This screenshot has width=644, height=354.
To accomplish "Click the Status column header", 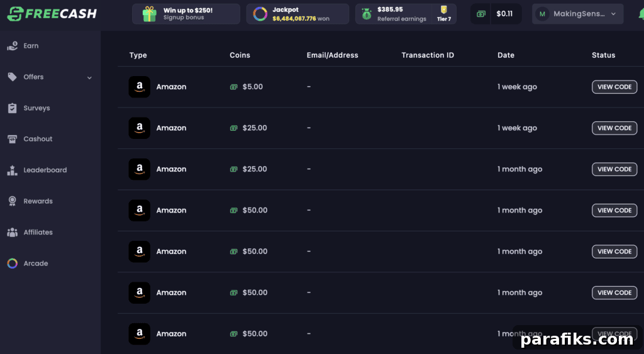I will point(603,55).
